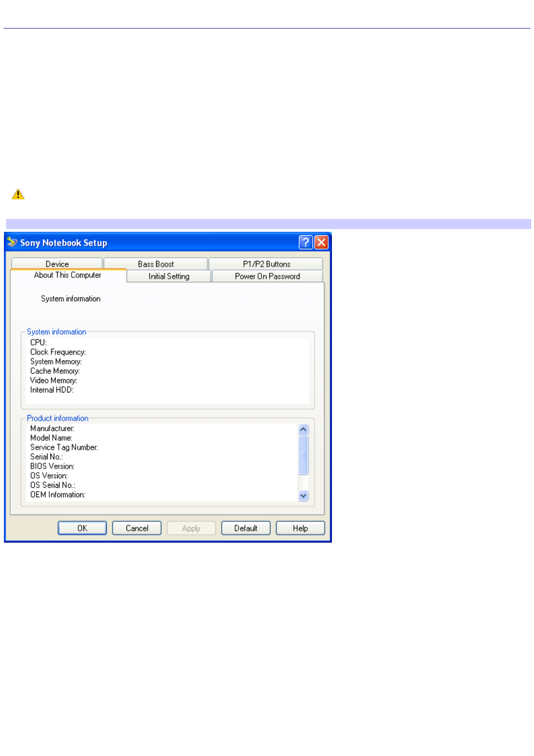This screenshot has height=756, width=534.
Task: Confirm with the OK button
Action: pos(82,528)
